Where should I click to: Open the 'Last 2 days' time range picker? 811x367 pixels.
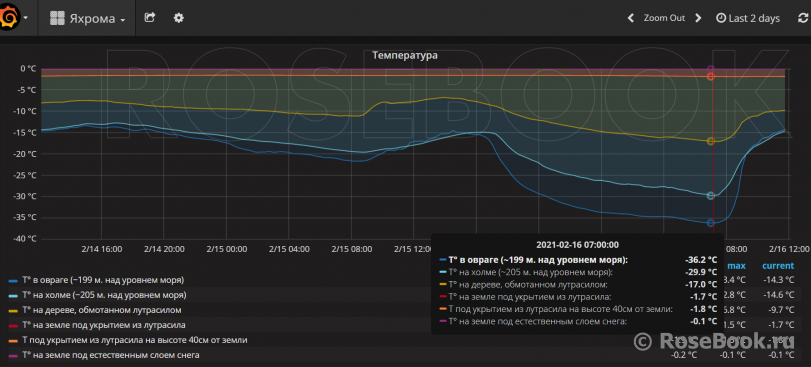click(x=747, y=18)
